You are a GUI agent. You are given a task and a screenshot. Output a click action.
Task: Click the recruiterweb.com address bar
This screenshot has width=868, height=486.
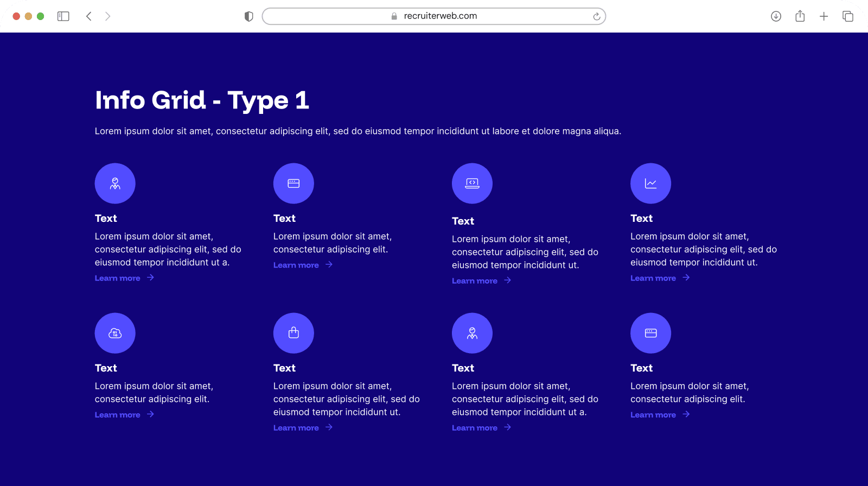click(434, 16)
